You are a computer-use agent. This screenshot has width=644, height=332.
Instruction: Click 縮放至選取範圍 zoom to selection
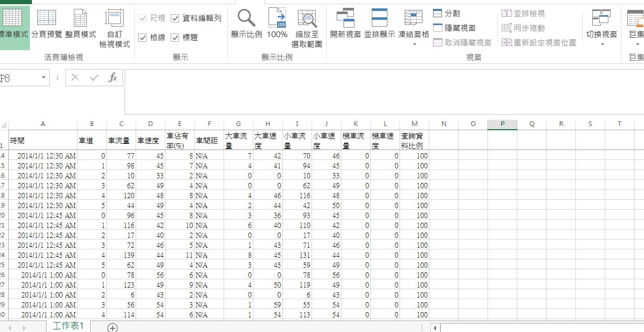coord(307,29)
